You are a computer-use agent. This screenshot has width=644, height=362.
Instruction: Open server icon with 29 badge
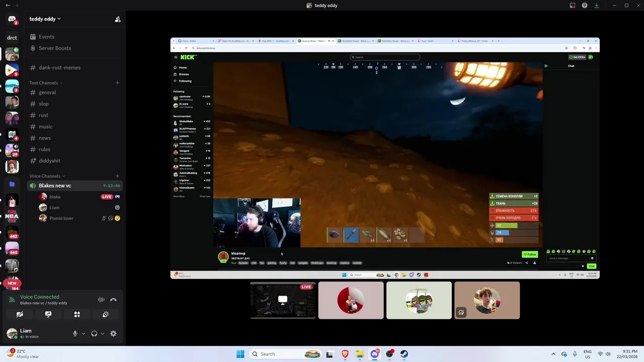(x=12, y=150)
